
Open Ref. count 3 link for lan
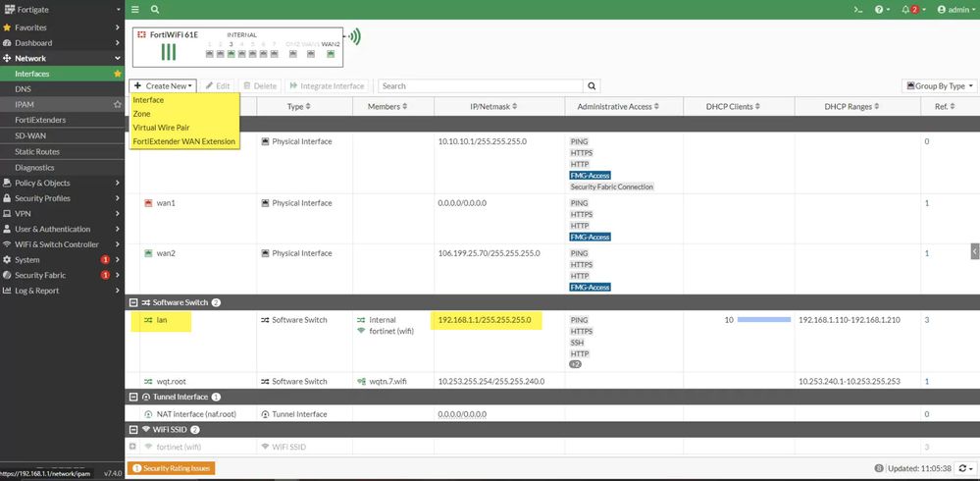(x=927, y=320)
